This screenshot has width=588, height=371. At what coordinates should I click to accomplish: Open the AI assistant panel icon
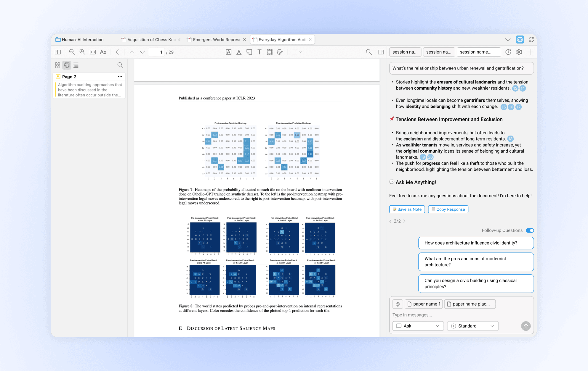[x=520, y=39]
